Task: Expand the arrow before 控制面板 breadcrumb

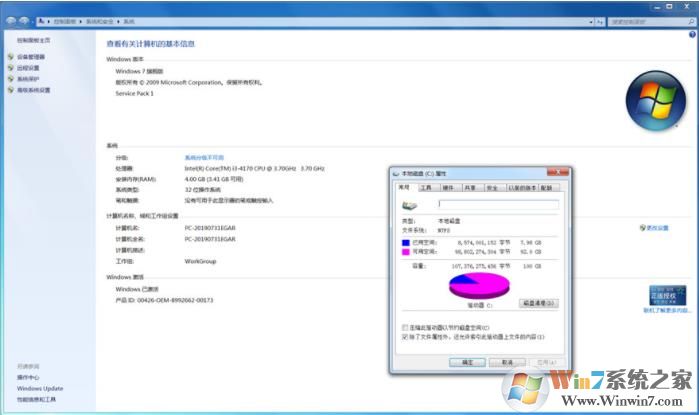Action: [49, 21]
